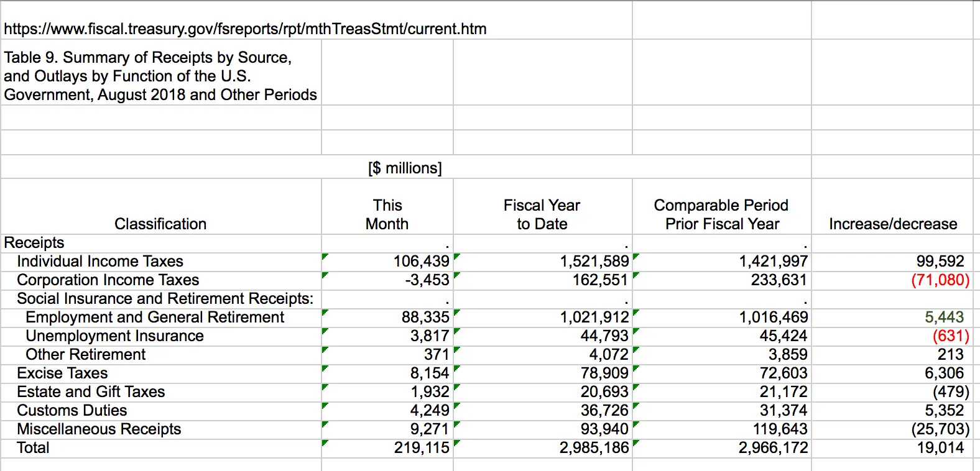The height and width of the screenshot is (471, 980).
Task: Select the Excise Taxes fiscal year value 78,909
Action: (x=604, y=373)
